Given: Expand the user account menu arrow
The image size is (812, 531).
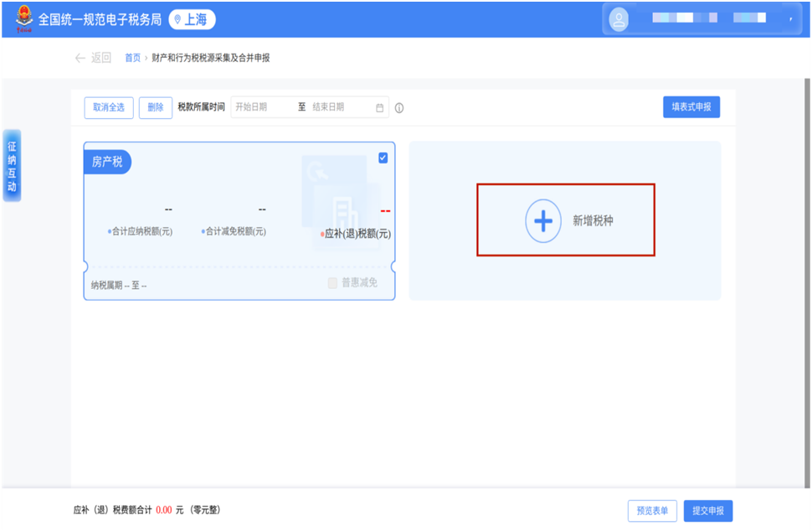Looking at the screenshot, I should (790, 20).
